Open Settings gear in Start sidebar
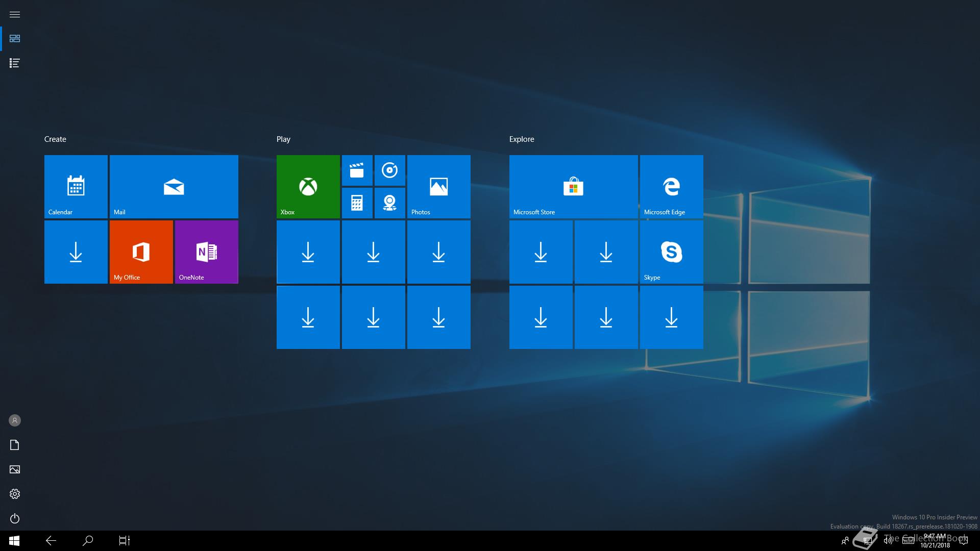 [x=15, y=494]
